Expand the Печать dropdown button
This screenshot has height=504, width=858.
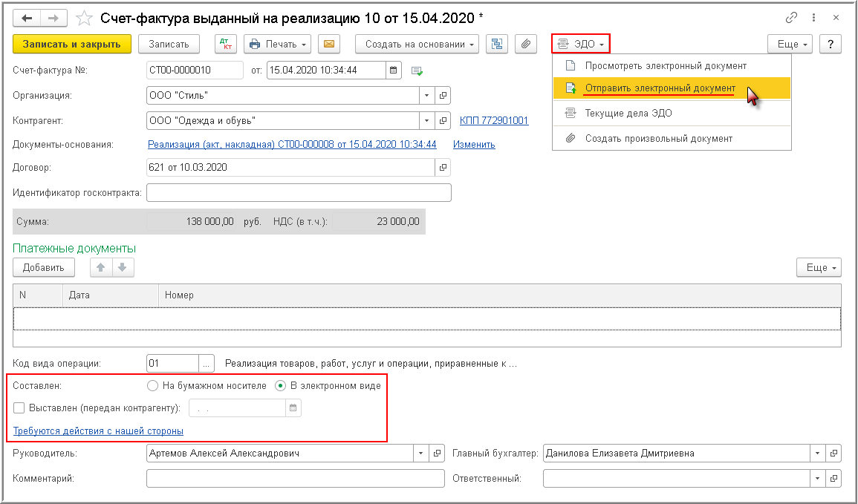click(278, 45)
